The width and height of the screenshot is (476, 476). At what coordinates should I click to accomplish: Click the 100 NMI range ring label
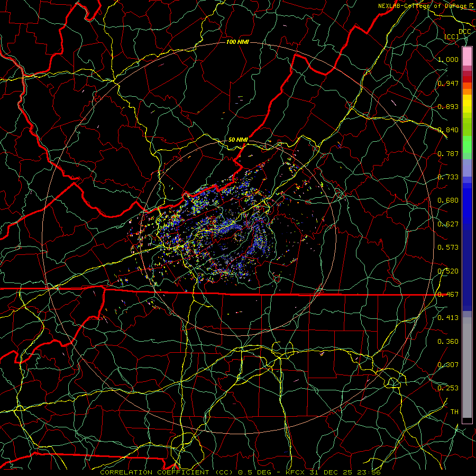pos(237,42)
